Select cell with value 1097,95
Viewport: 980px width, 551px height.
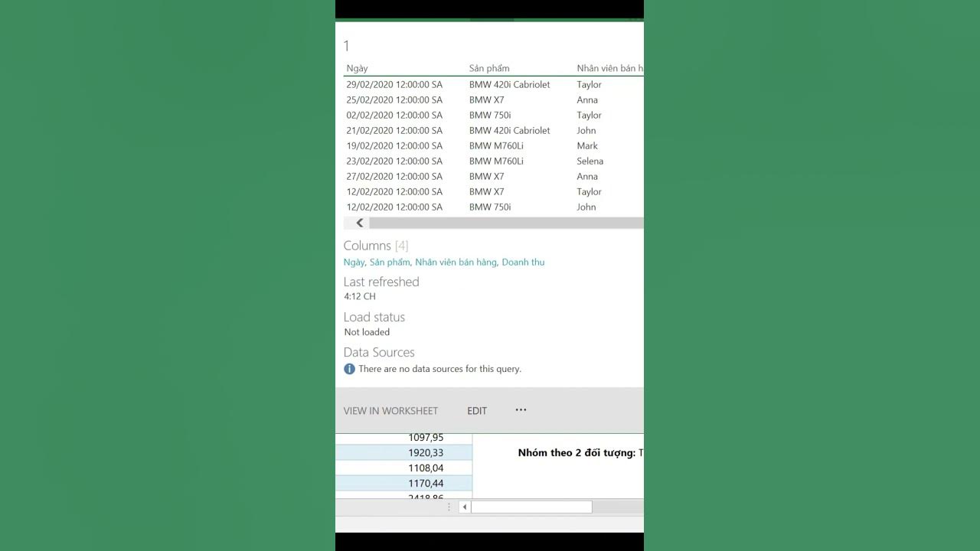tap(404, 438)
